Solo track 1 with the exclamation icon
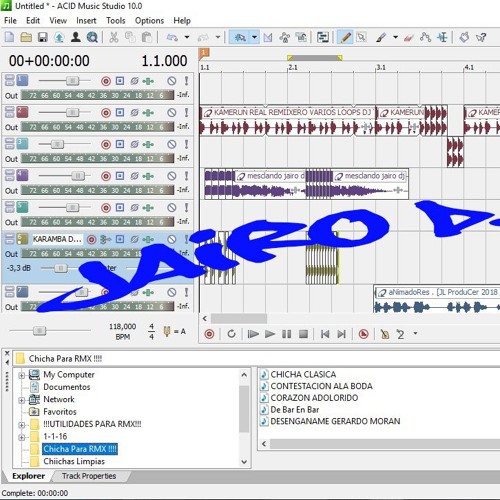 point(186,81)
